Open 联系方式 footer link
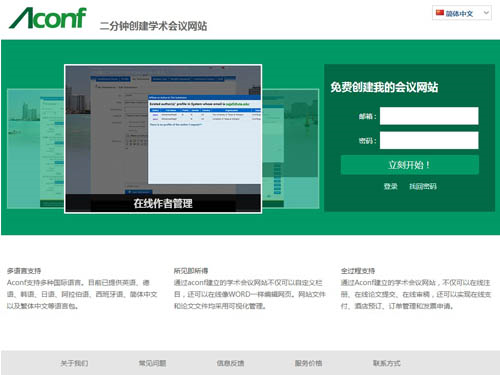The width and height of the screenshot is (500, 375). coord(387,363)
